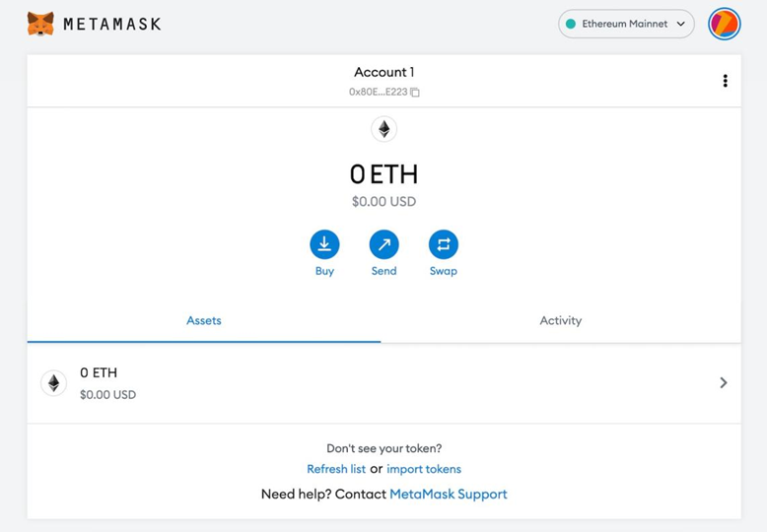Click the Ethereum logo above the balance
Viewport: 767px width, 532px height.
click(383, 129)
